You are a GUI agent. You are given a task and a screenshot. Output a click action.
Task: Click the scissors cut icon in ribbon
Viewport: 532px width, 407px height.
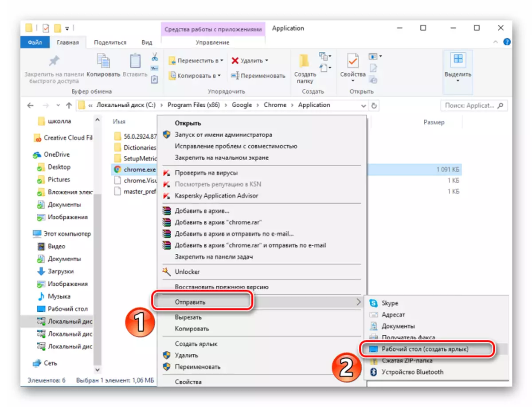point(155,57)
